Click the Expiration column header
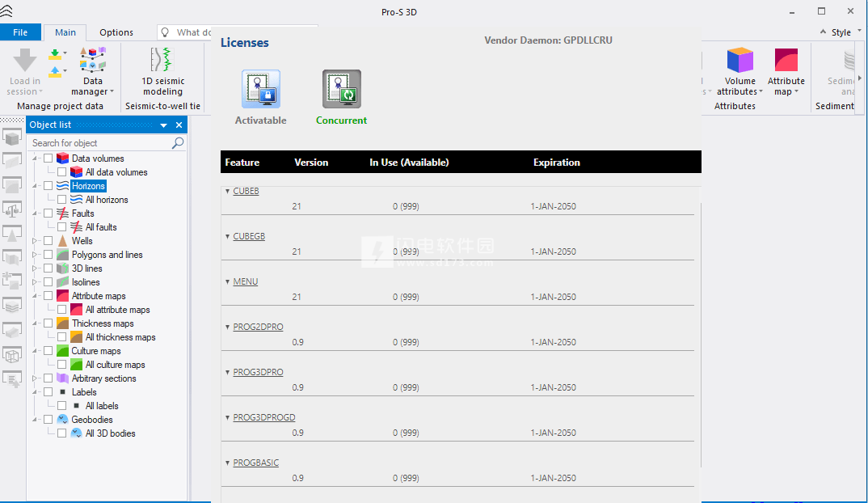 556,163
